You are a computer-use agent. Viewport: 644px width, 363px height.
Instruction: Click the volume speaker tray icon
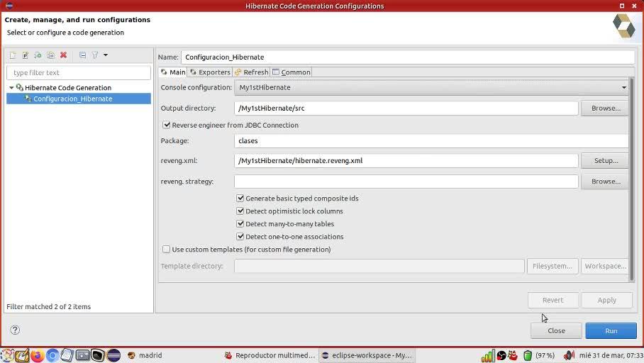(x=570, y=356)
